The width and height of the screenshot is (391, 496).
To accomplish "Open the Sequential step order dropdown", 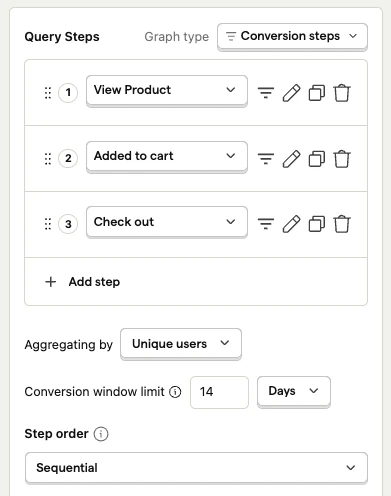I will click(x=196, y=468).
